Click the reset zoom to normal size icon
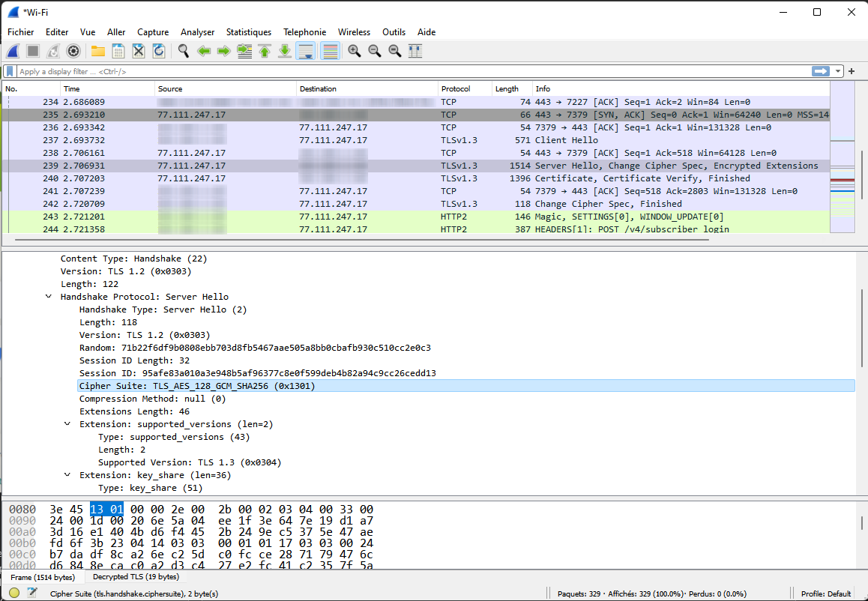This screenshot has height=601, width=868. pyautogui.click(x=395, y=52)
